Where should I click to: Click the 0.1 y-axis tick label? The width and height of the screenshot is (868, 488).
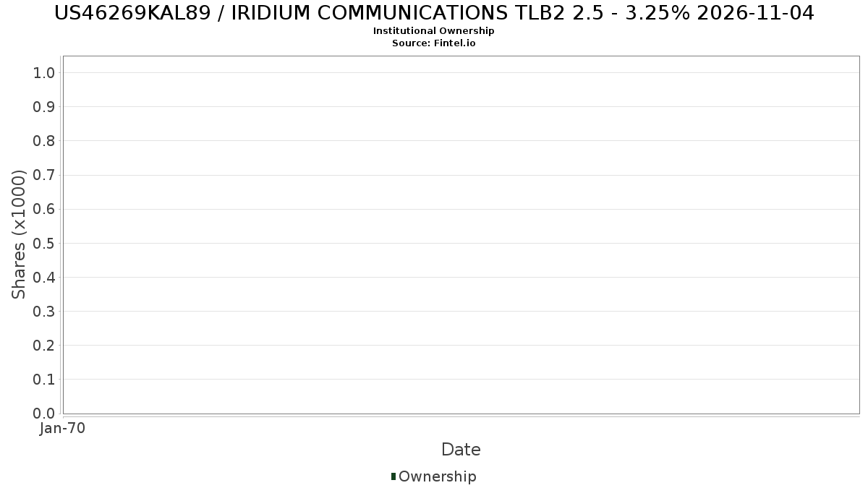point(44,379)
